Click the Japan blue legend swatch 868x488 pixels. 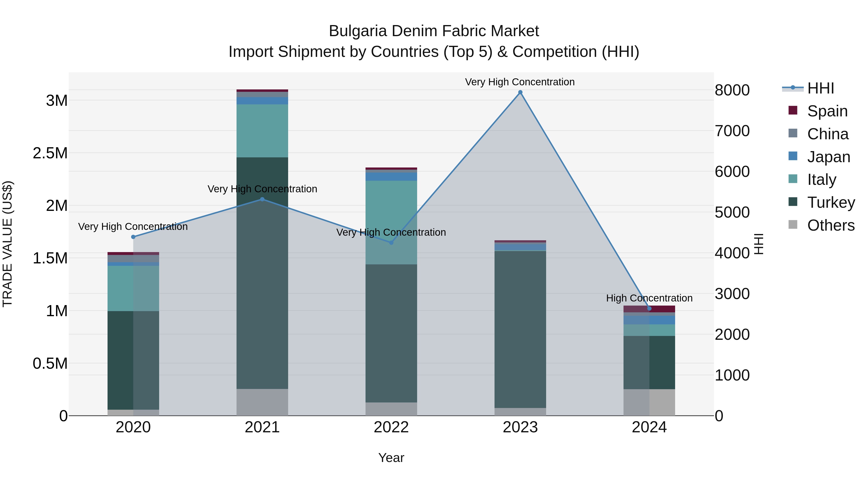[793, 156]
